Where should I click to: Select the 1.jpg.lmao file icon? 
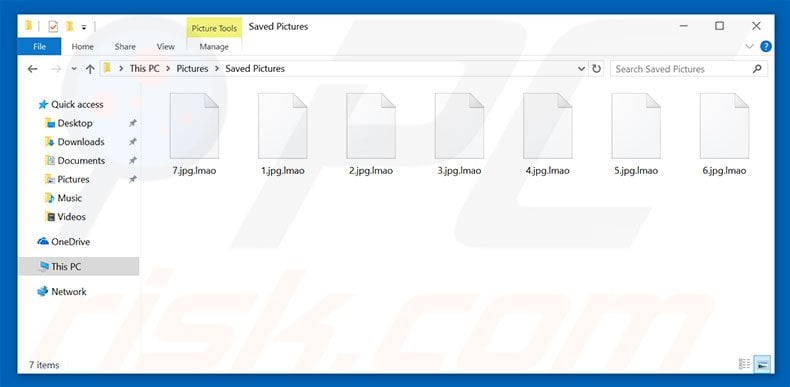click(283, 126)
